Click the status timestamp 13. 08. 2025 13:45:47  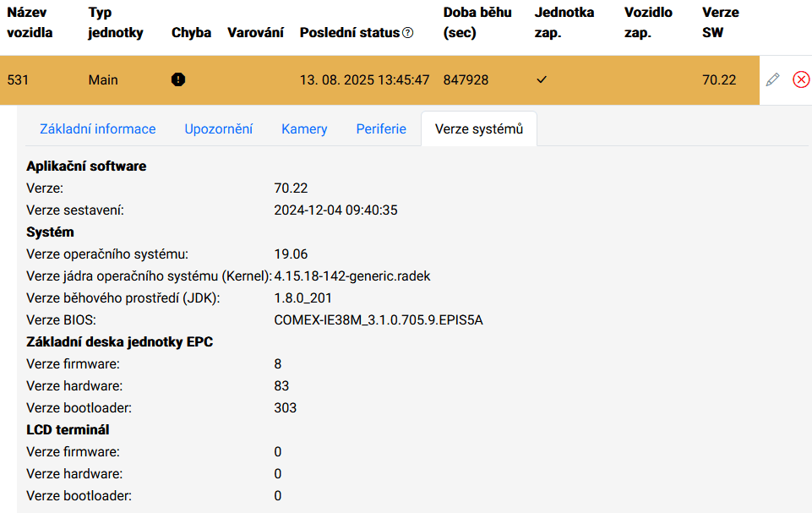(364, 79)
